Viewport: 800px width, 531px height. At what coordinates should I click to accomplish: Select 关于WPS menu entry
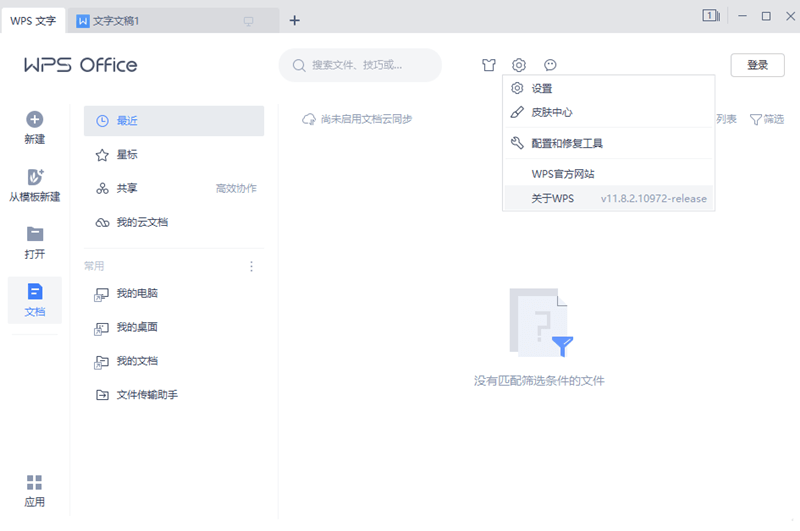point(553,198)
